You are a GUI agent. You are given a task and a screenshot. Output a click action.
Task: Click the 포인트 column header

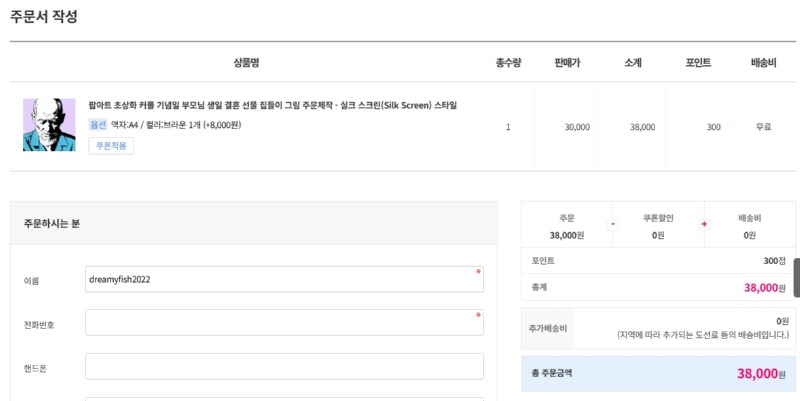(x=698, y=63)
